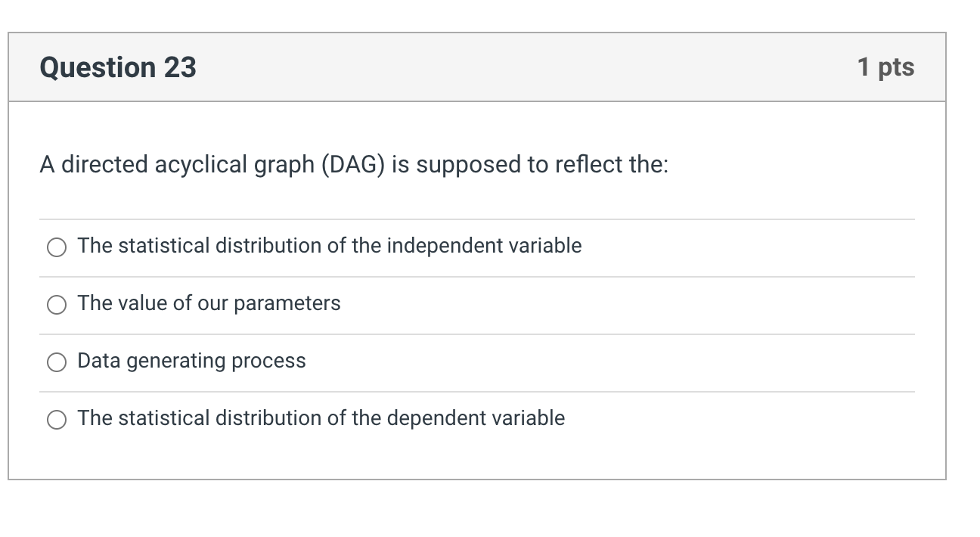
Task: Click the 'dependent variable' answer label text
Action: (x=321, y=417)
